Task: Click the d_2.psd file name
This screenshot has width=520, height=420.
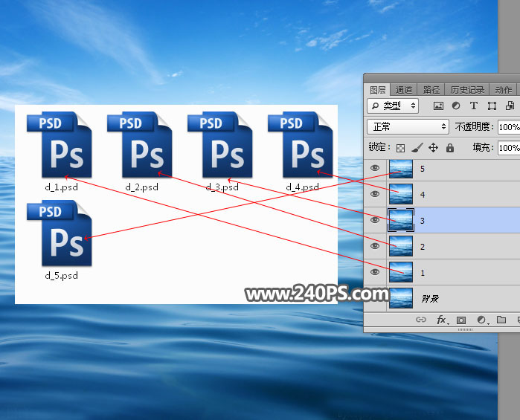Action: pyautogui.click(x=141, y=187)
